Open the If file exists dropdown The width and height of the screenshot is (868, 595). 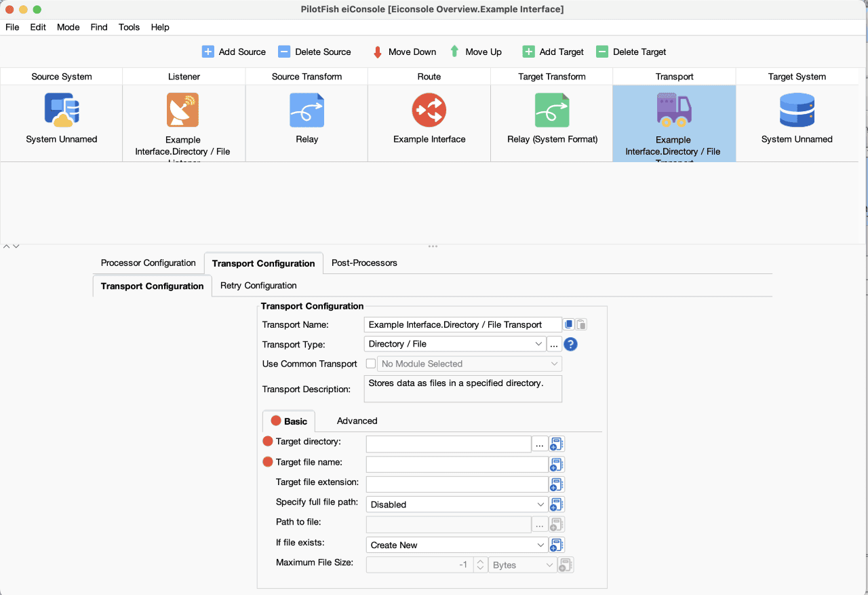tap(457, 545)
